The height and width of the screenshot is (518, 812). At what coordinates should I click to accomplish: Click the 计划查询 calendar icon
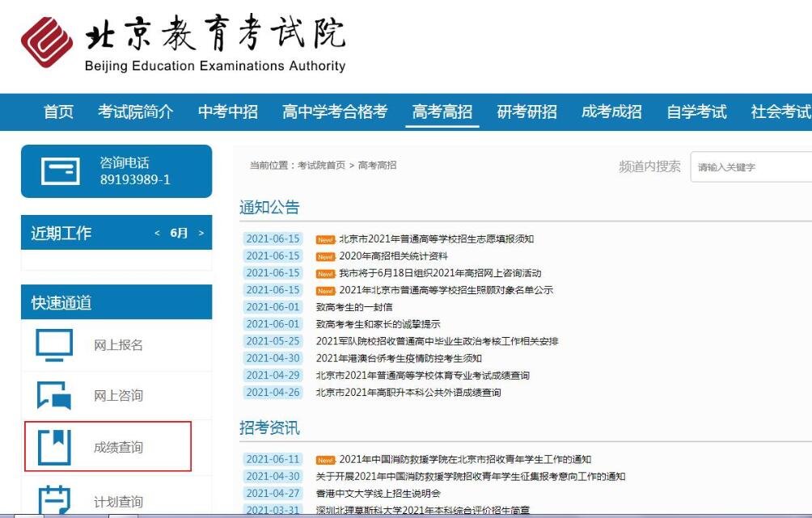point(53,499)
